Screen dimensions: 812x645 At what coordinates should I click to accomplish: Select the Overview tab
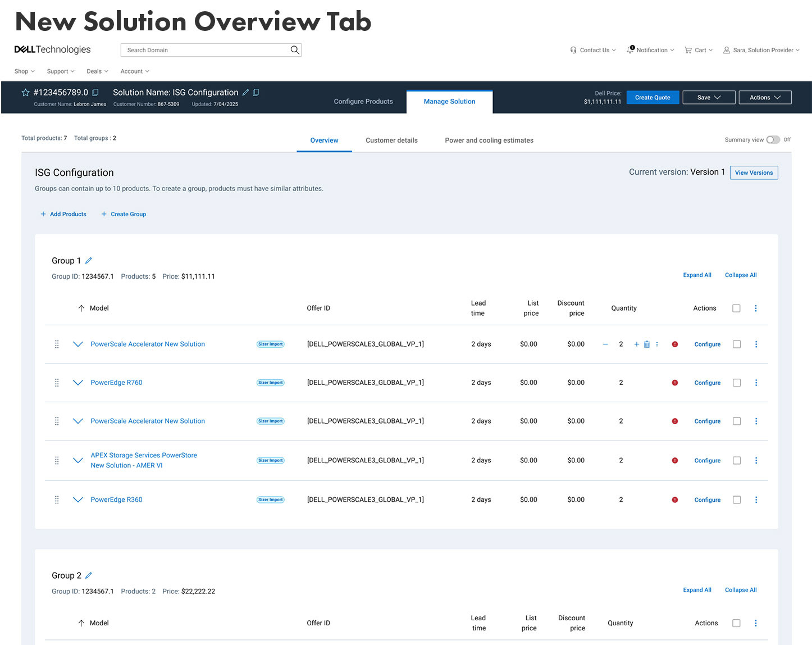pyautogui.click(x=324, y=140)
